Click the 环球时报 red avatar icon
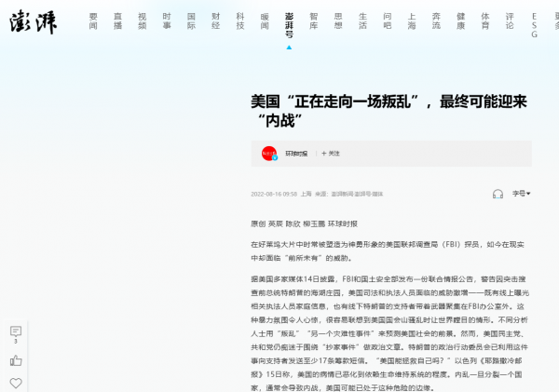The height and width of the screenshot is (392, 559). pyautogui.click(x=269, y=153)
